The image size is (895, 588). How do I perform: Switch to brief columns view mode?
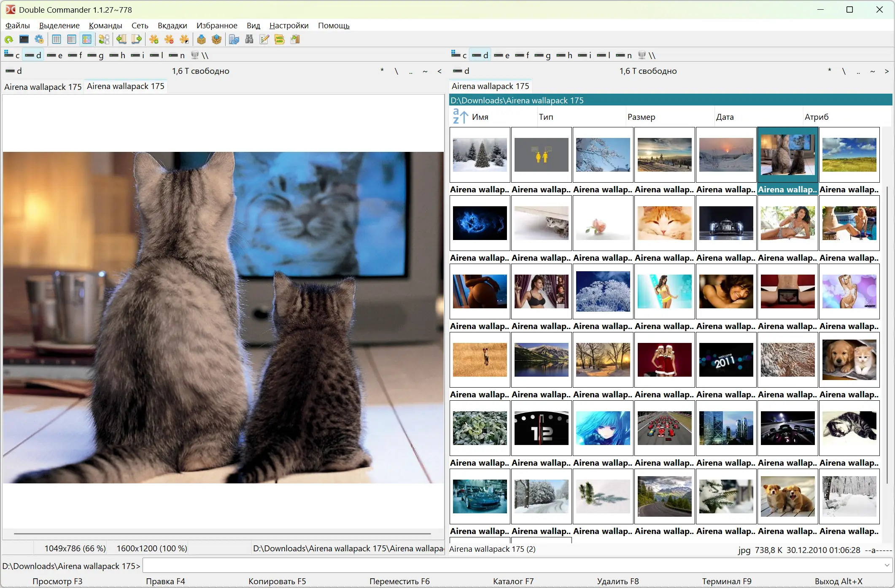pyautogui.click(x=57, y=40)
